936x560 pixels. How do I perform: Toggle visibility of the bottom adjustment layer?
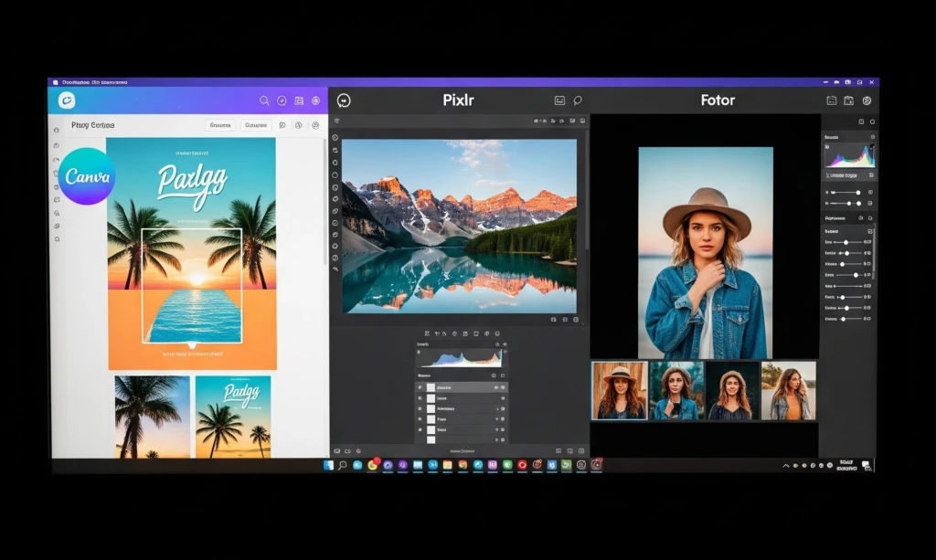click(420, 429)
